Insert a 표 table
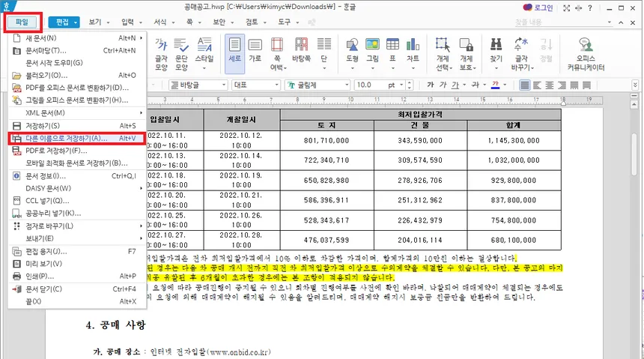 click(392, 54)
